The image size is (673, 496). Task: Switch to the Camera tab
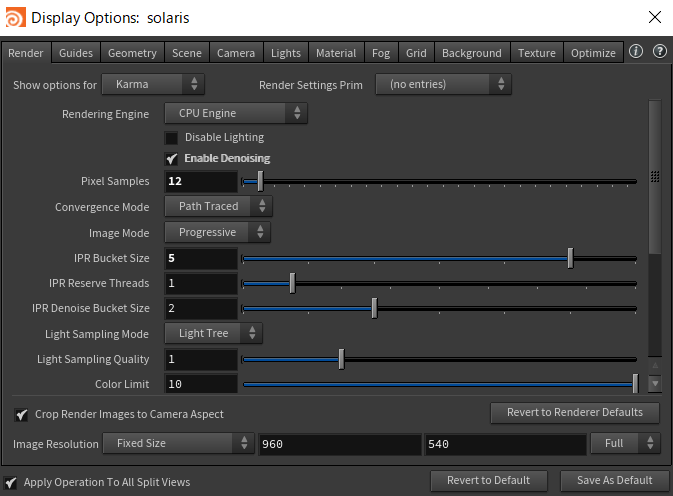[x=236, y=53]
